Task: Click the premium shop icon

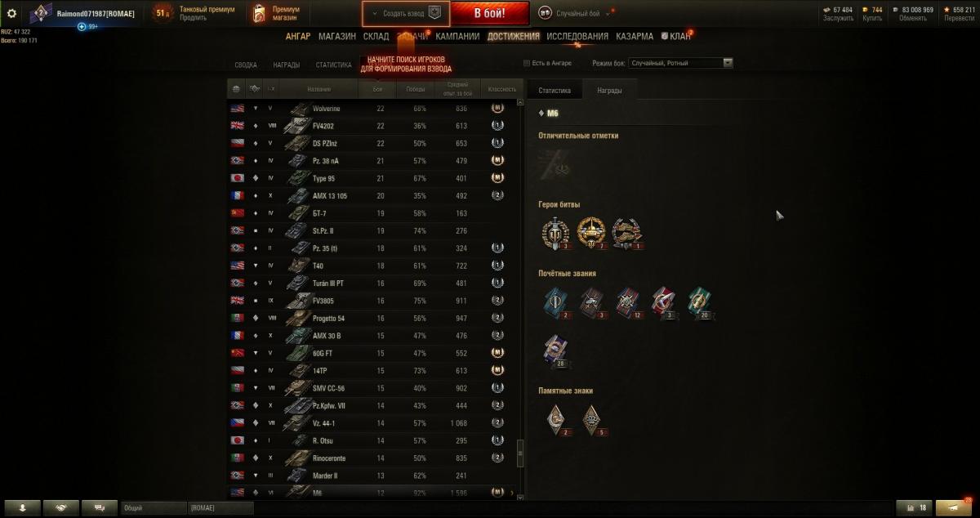Action: point(259,13)
